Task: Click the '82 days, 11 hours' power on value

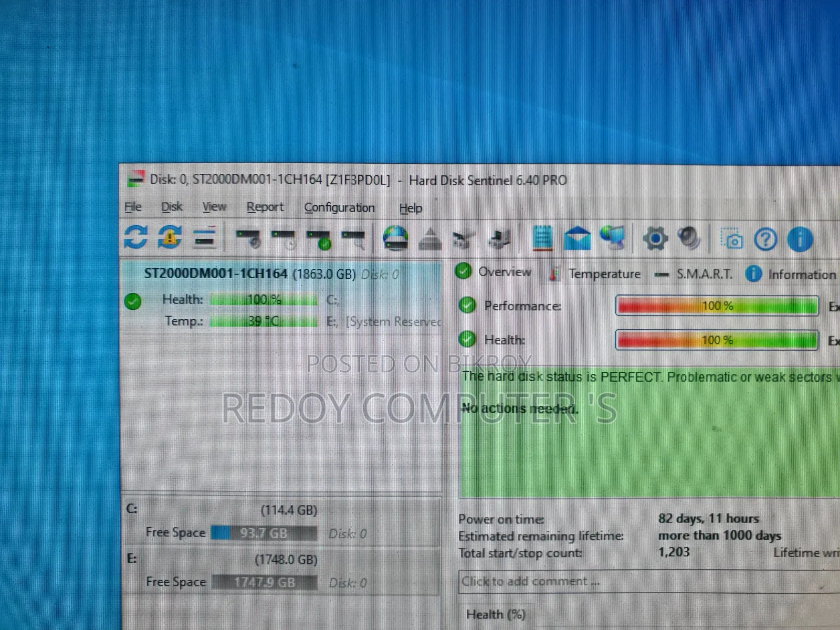Action: 708,519
